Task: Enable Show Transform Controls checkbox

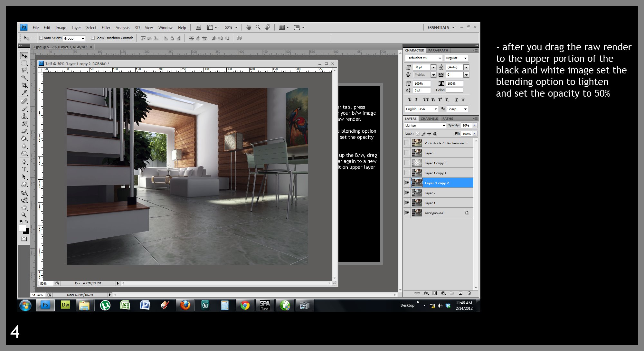Action: tap(93, 38)
